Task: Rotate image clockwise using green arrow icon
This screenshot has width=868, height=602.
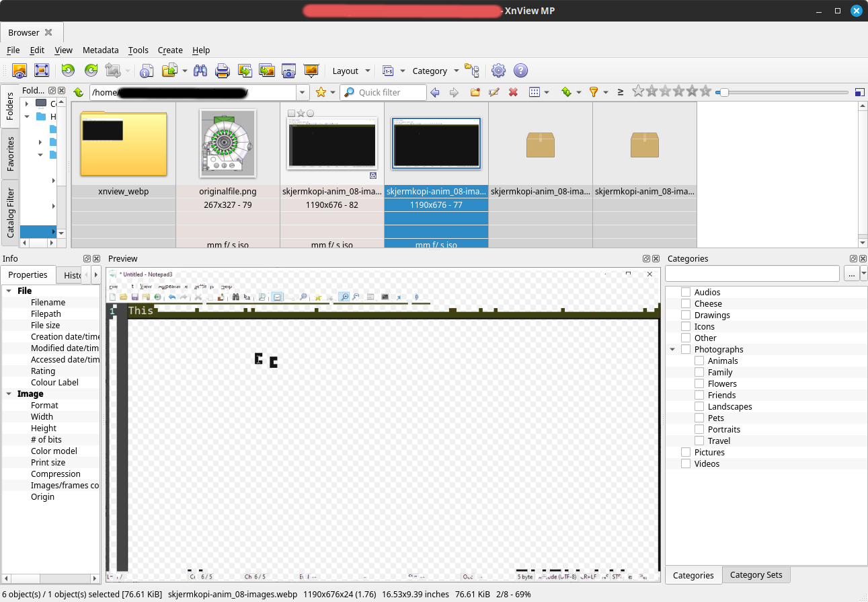Action: click(x=91, y=71)
